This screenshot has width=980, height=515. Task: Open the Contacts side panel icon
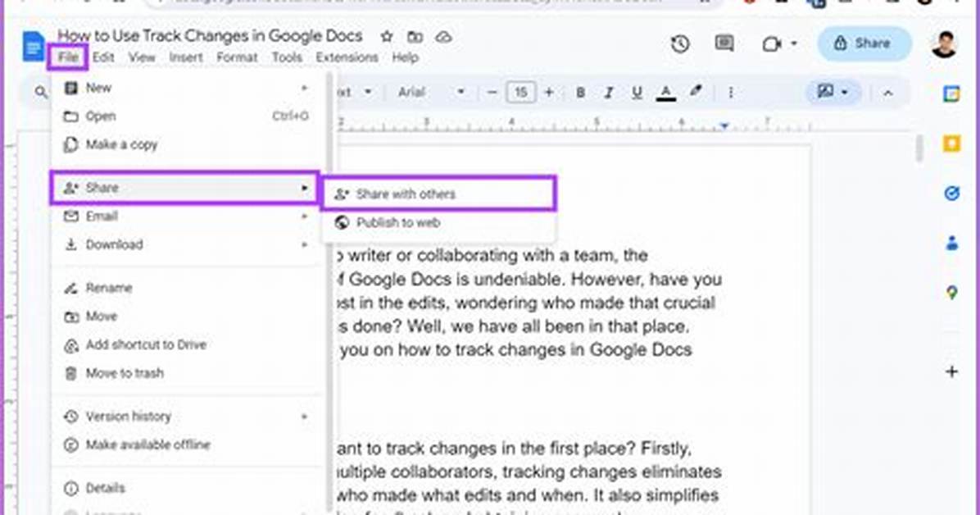click(951, 243)
